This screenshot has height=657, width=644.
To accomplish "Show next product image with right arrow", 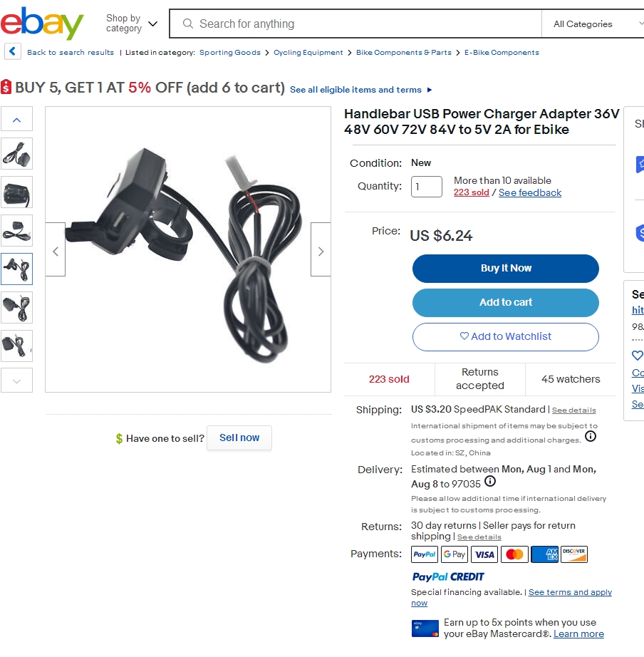I will tap(321, 252).
